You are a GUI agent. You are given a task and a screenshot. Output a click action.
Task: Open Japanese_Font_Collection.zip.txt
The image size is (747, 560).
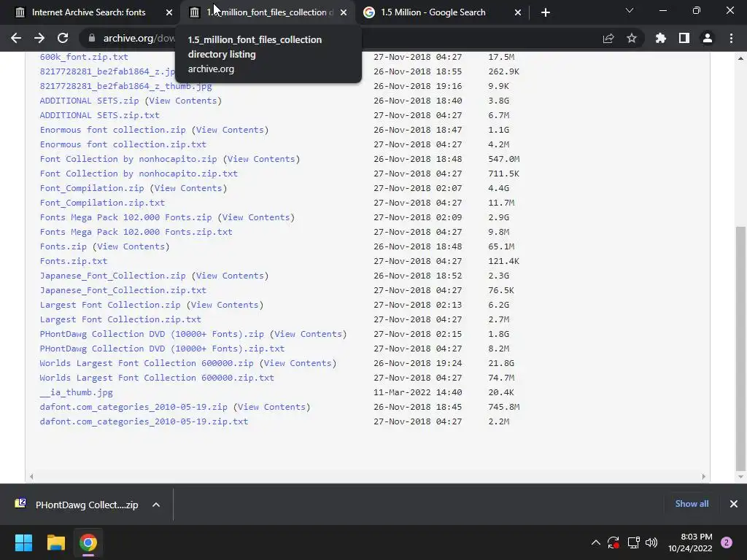(x=123, y=290)
